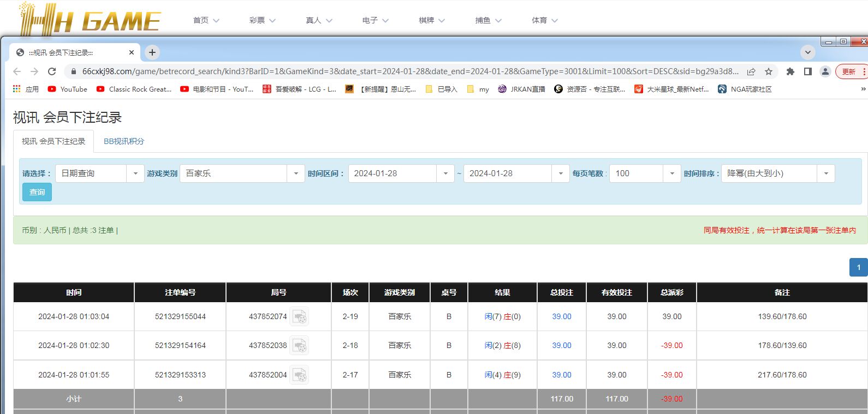Click the video replay icon for round 437852038

pyautogui.click(x=299, y=346)
